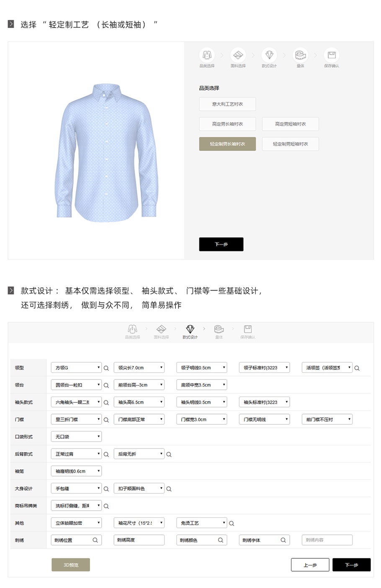Image resolution: width=381 pixels, height=588 pixels.
Task: Click the 3D预览 button
Action: point(71,565)
